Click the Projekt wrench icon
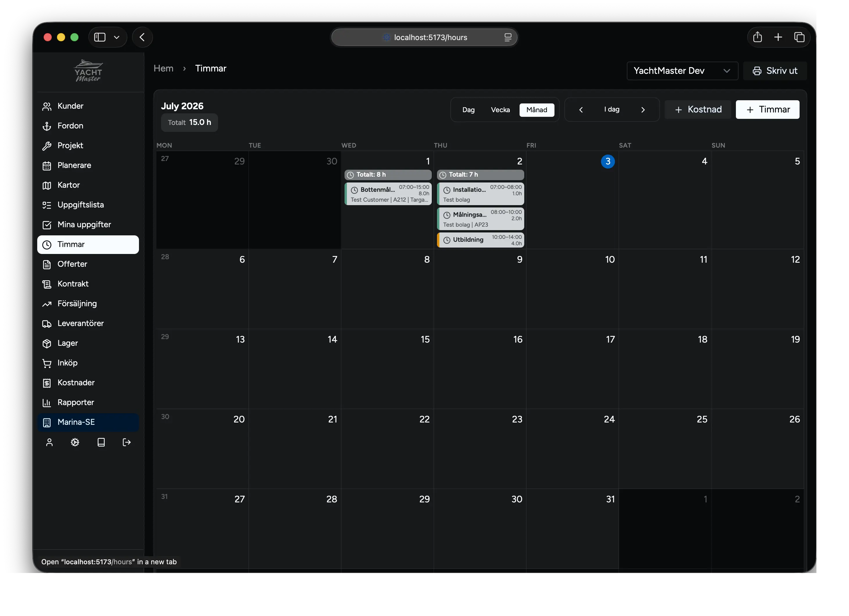The image size is (849, 616). click(47, 146)
